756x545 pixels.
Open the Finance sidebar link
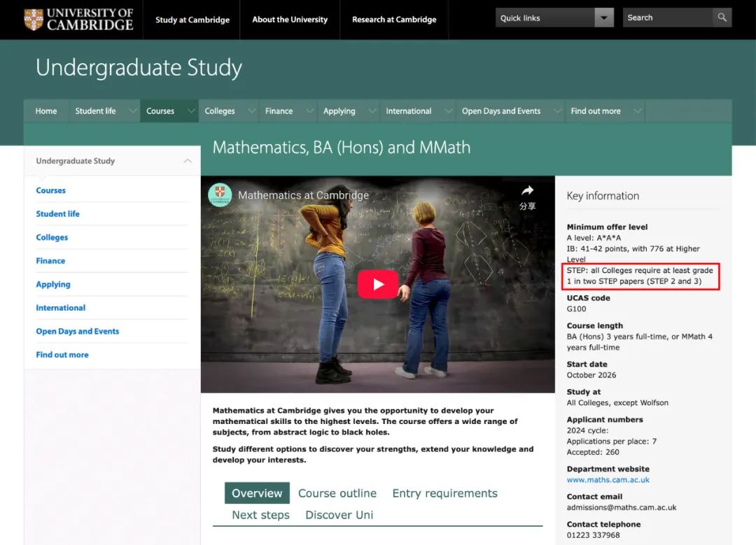tap(50, 261)
